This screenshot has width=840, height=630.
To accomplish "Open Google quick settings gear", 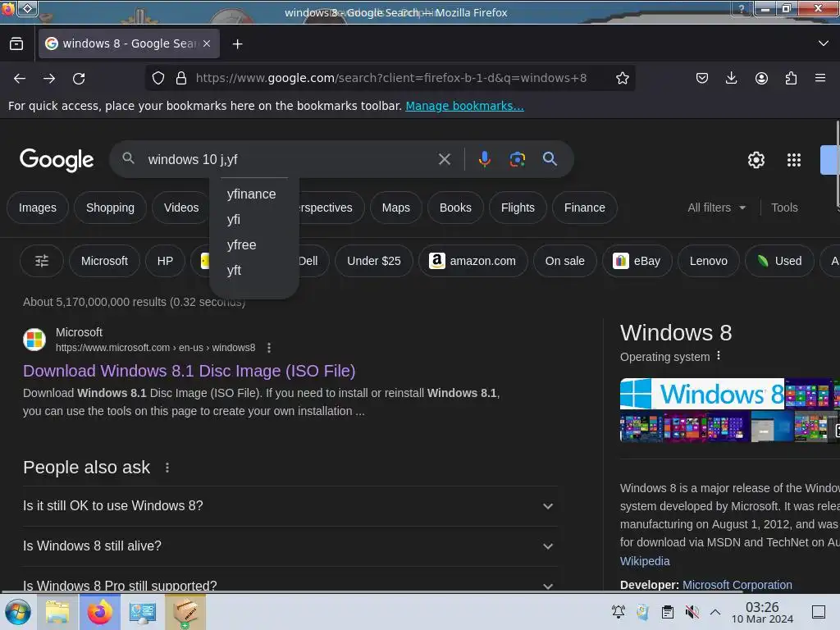I will click(756, 160).
